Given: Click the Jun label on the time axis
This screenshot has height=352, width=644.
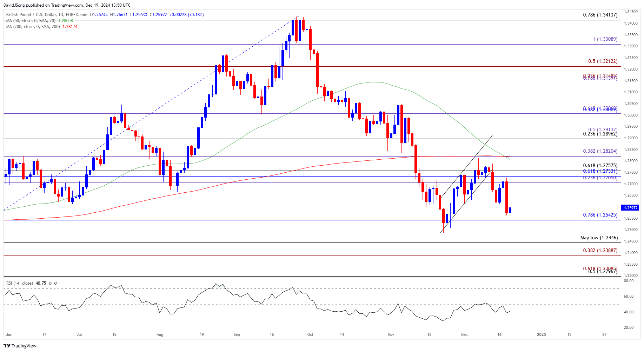Looking at the screenshot, I should [x=9, y=334].
